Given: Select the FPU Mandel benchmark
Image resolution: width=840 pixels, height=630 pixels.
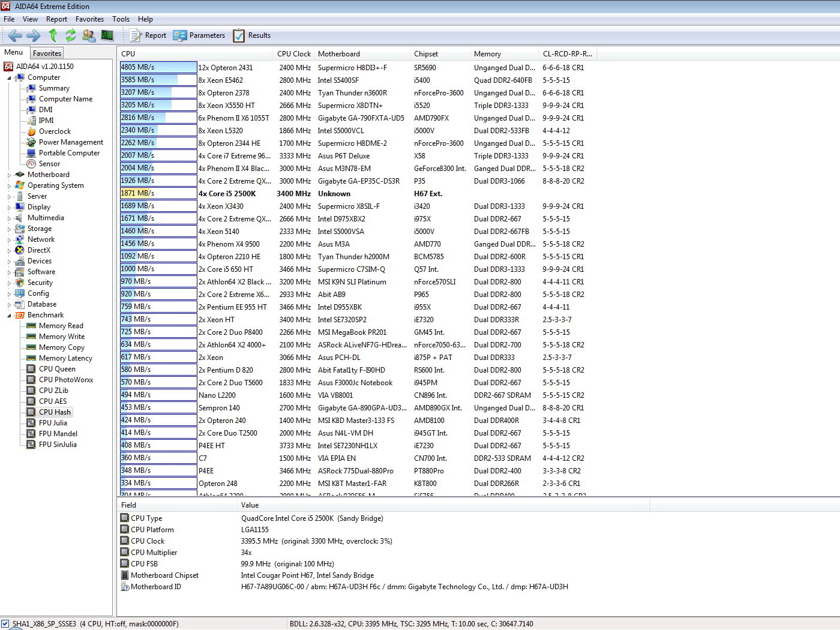Looking at the screenshot, I should 58,434.
